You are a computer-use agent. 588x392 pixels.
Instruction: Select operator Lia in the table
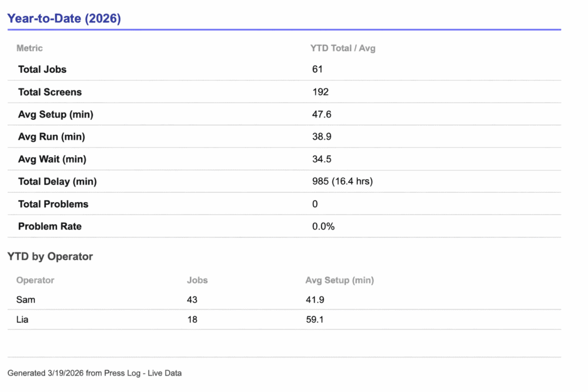coord(22,319)
